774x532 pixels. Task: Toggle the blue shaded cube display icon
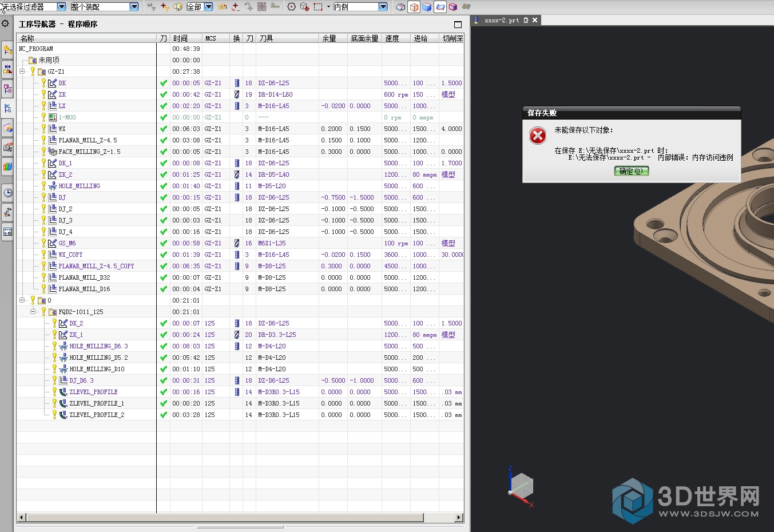point(427,7)
